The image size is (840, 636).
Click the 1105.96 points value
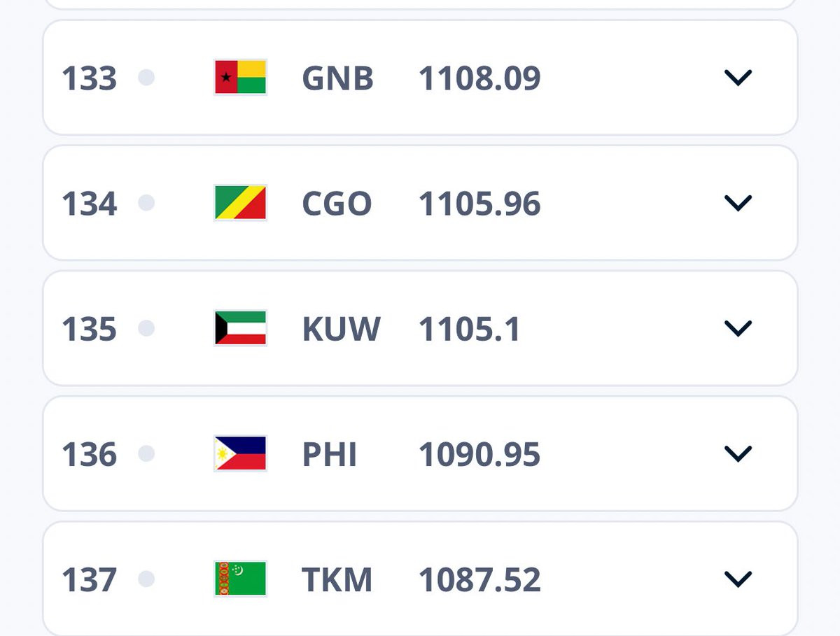(479, 204)
